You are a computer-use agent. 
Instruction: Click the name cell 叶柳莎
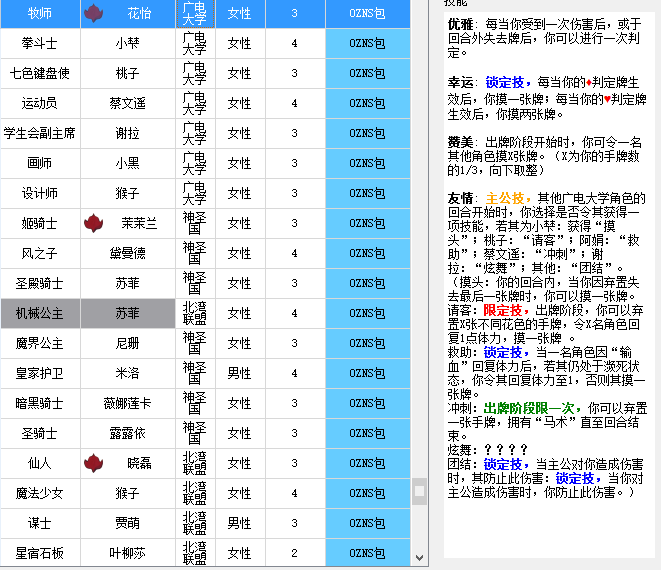tap(128, 553)
